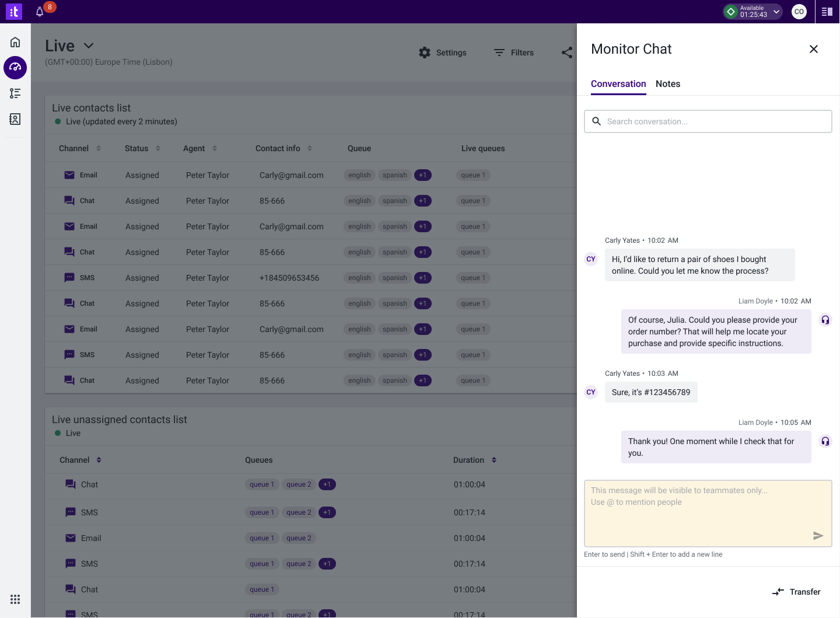The image size is (840, 618).
Task: Click the Queue column header
Action: (359, 148)
